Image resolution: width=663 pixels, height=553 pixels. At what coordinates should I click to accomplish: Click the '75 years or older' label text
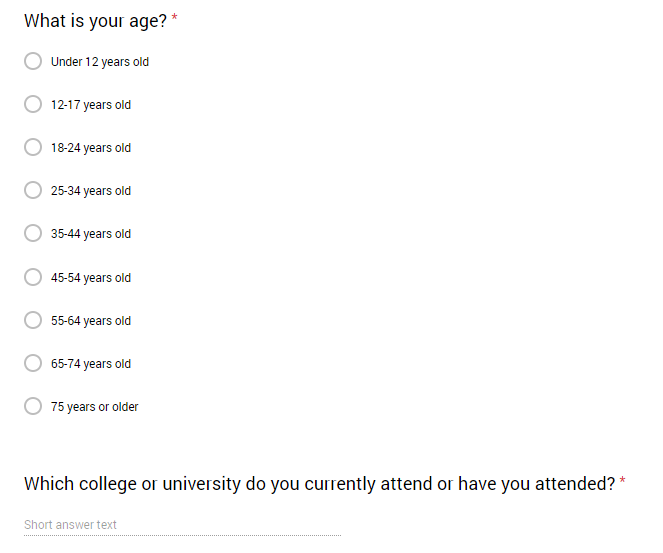(95, 407)
